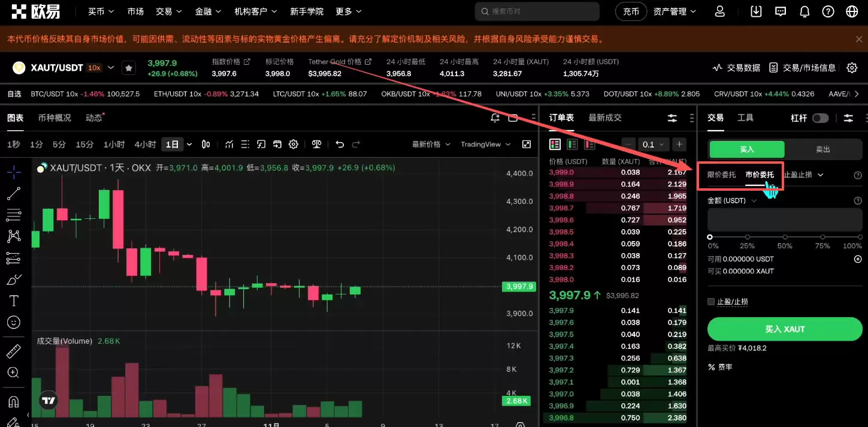Enable the 止盈/止损 checkbox

pos(711,301)
